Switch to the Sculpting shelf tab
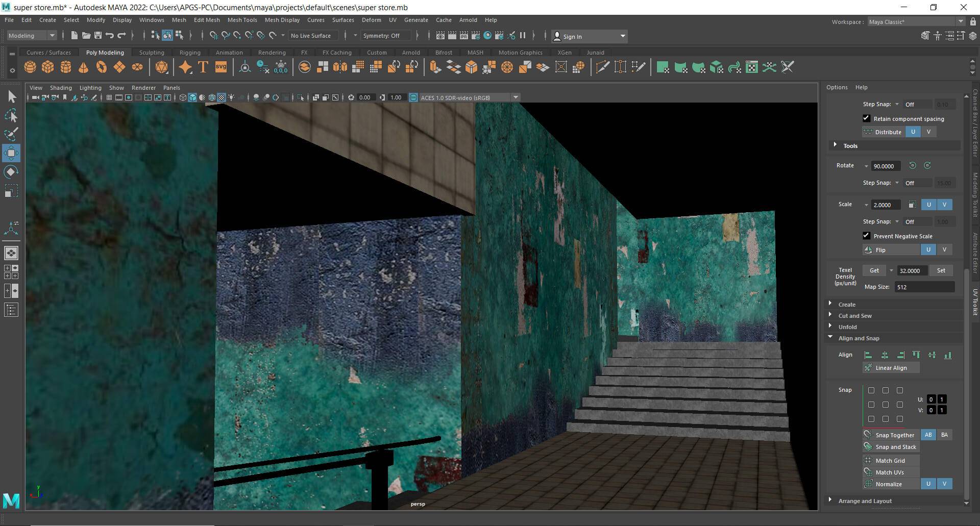The image size is (980, 526). click(x=152, y=53)
